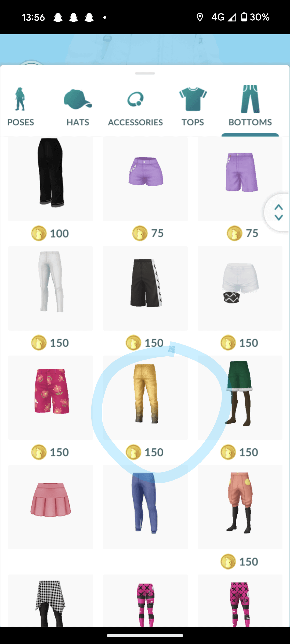Choose the circled golden pants
290x644 pixels.
pos(145,398)
